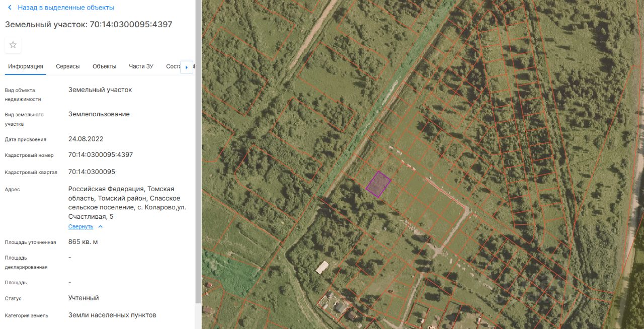The image size is (644, 329).
Task: Click the address text containing с. Коларово
Action: 127,203
